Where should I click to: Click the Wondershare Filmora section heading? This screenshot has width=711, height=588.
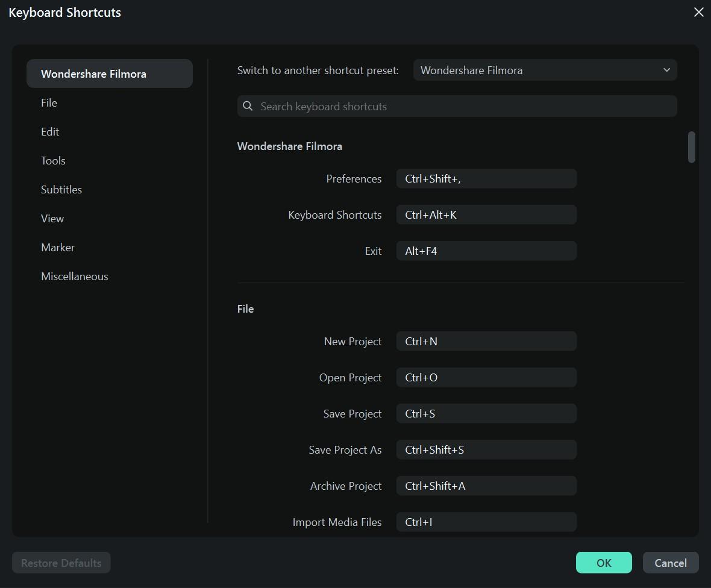[289, 146]
